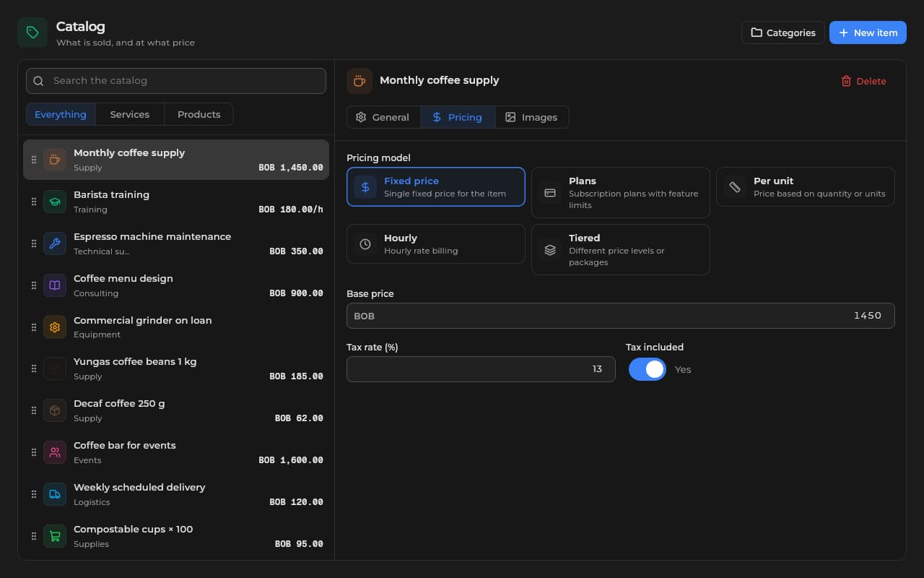Click the wrench icon for Espresso machine maintenance
This screenshot has height=578, width=924.
coord(55,243)
